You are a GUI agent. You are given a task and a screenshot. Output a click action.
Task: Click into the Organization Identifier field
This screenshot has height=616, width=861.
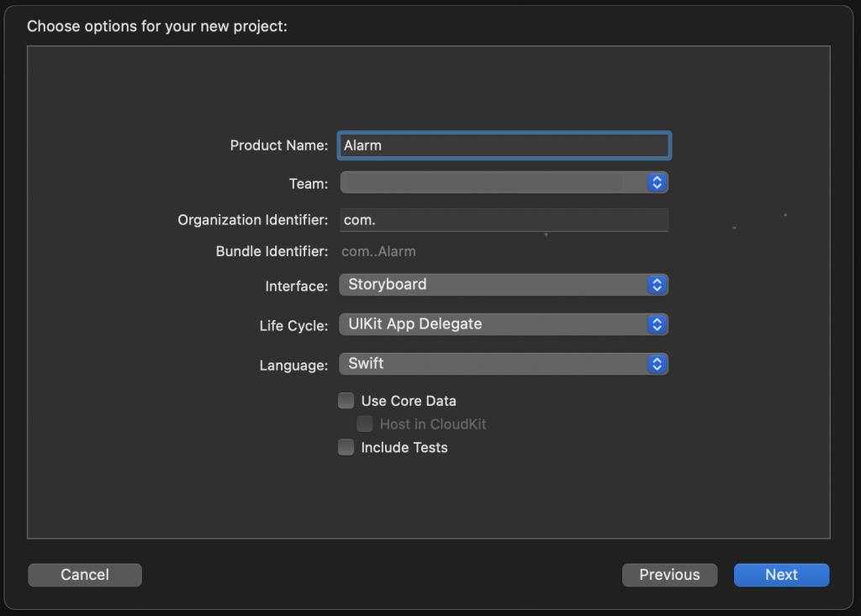pos(504,220)
